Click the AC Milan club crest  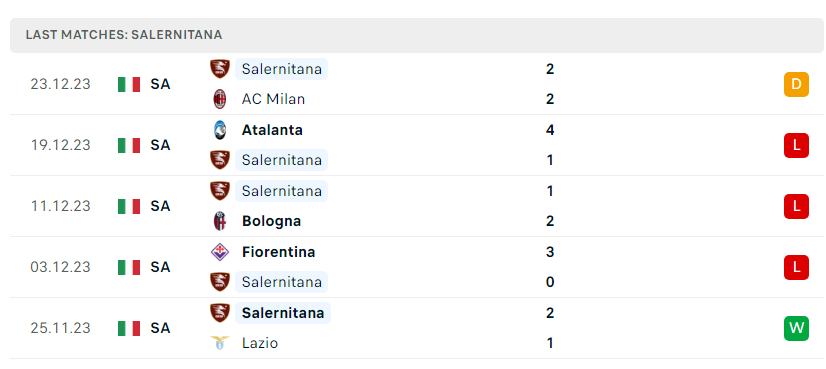[x=220, y=99]
